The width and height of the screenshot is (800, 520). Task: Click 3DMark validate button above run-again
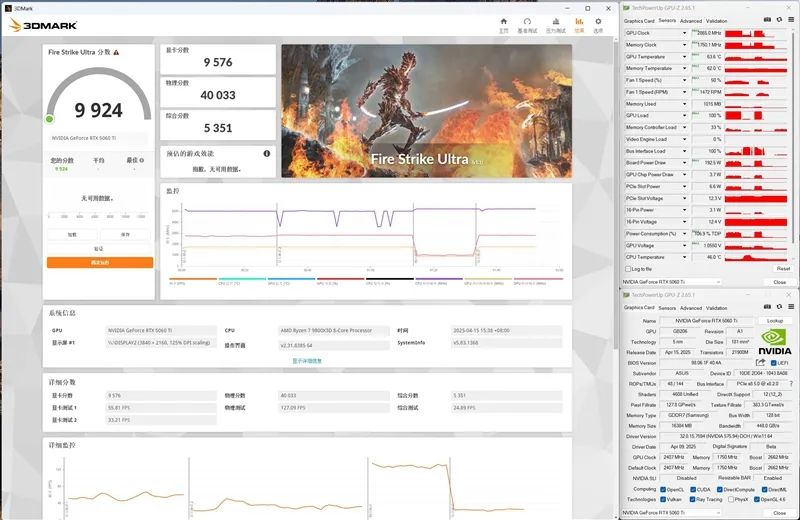pyautogui.click(x=98, y=249)
